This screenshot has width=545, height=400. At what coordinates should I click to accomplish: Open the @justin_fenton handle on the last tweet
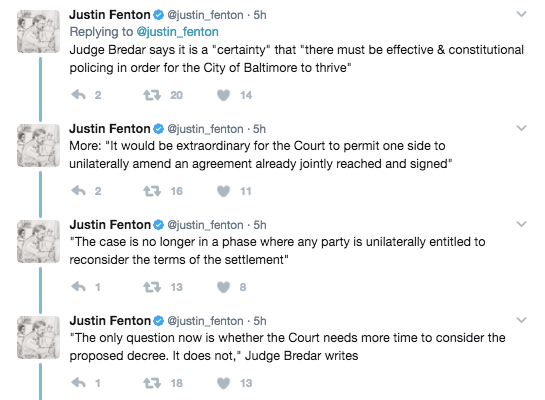(x=205, y=321)
